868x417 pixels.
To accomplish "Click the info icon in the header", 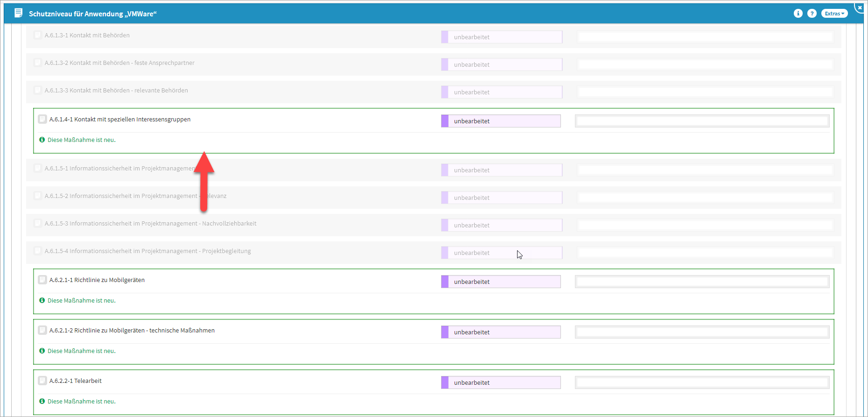I will pos(798,14).
